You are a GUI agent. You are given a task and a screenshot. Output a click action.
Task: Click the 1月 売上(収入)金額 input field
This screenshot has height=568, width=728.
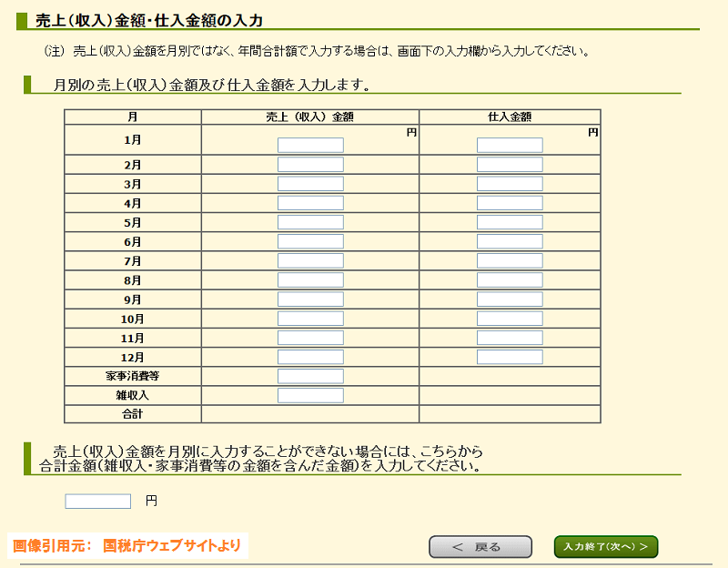(310, 145)
